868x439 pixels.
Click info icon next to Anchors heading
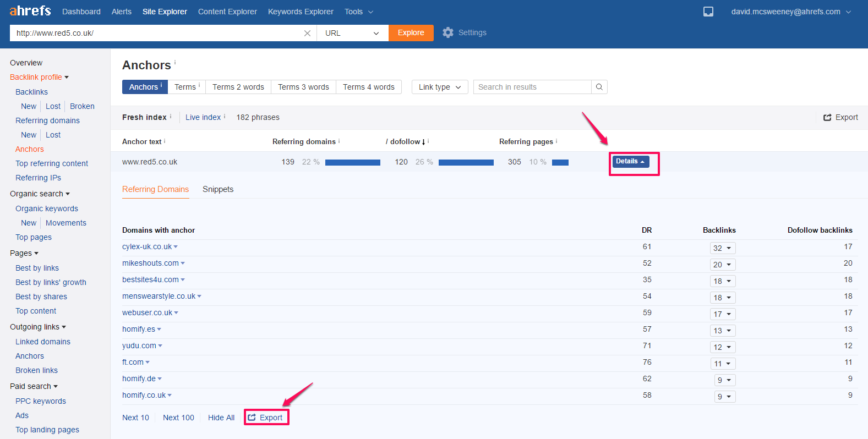pyautogui.click(x=175, y=62)
